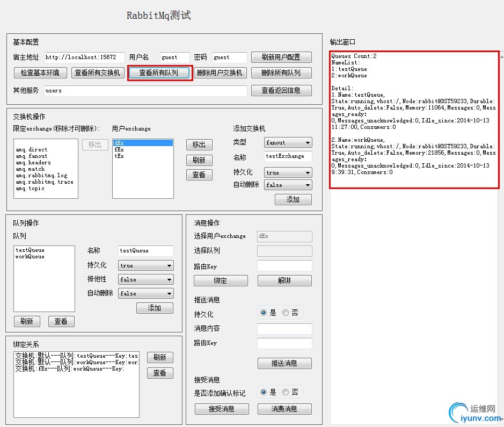Focus the exchange 名称 testExchange field
504x427 pixels.
pos(288,156)
